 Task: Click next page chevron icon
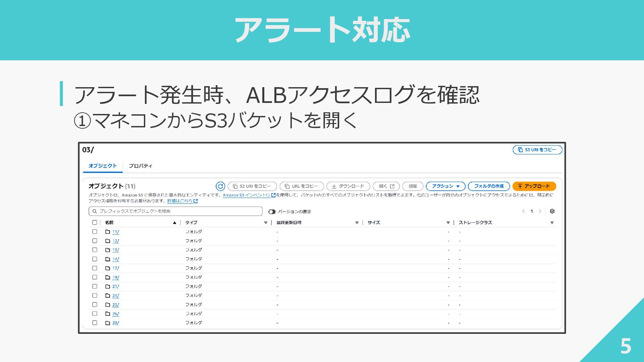[x=540, y=211]
